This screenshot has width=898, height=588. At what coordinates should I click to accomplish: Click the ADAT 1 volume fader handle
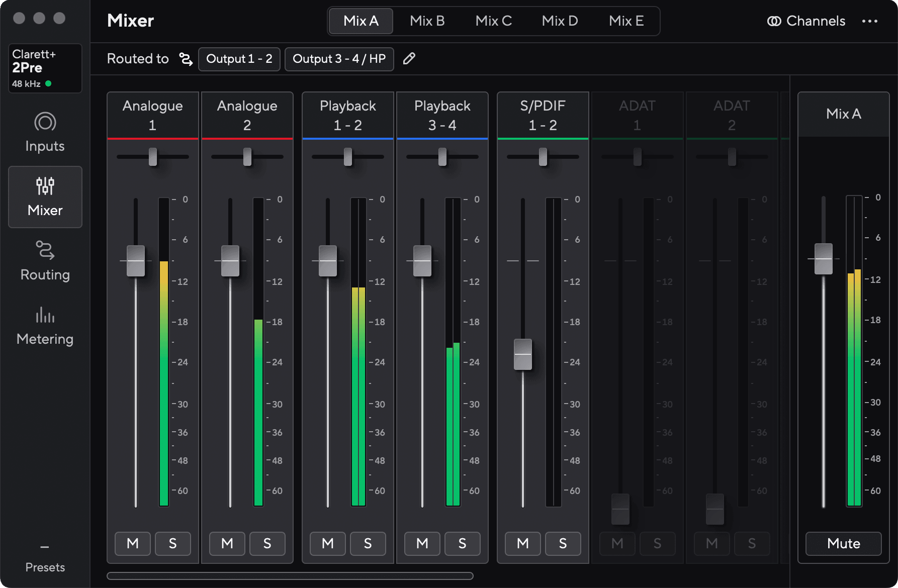coord(620,509)
